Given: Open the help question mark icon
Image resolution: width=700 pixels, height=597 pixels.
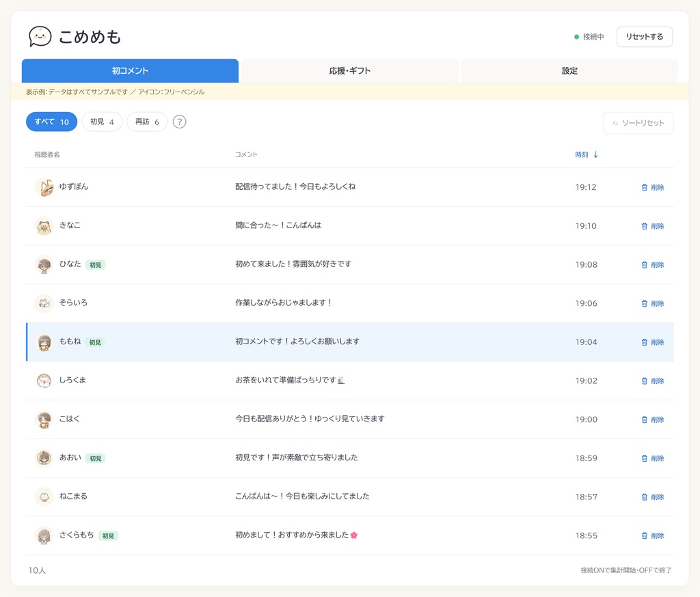Looking at the screenshot, I should pos(180,122).
